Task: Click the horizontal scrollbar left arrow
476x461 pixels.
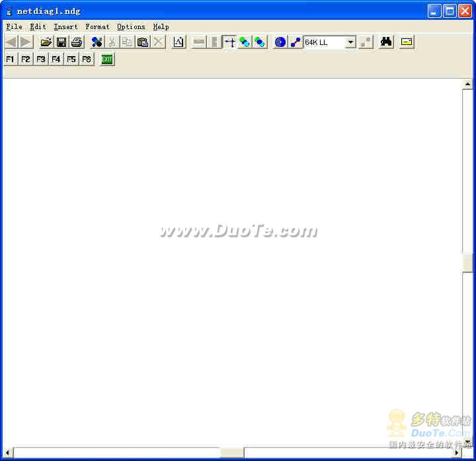Action: click(8, 452)
